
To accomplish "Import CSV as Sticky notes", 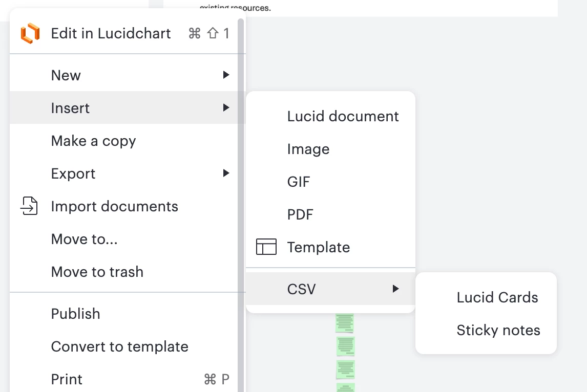I will 486,330.
